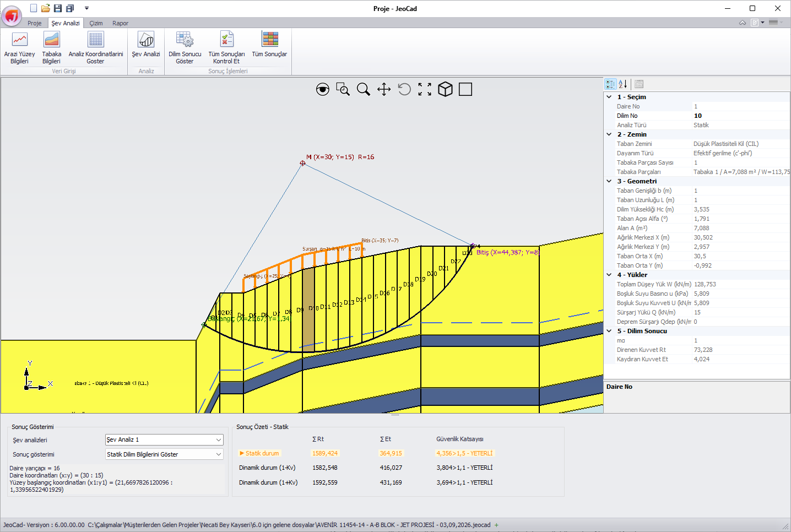Toggle categorized view in property grid

point(610,84)
